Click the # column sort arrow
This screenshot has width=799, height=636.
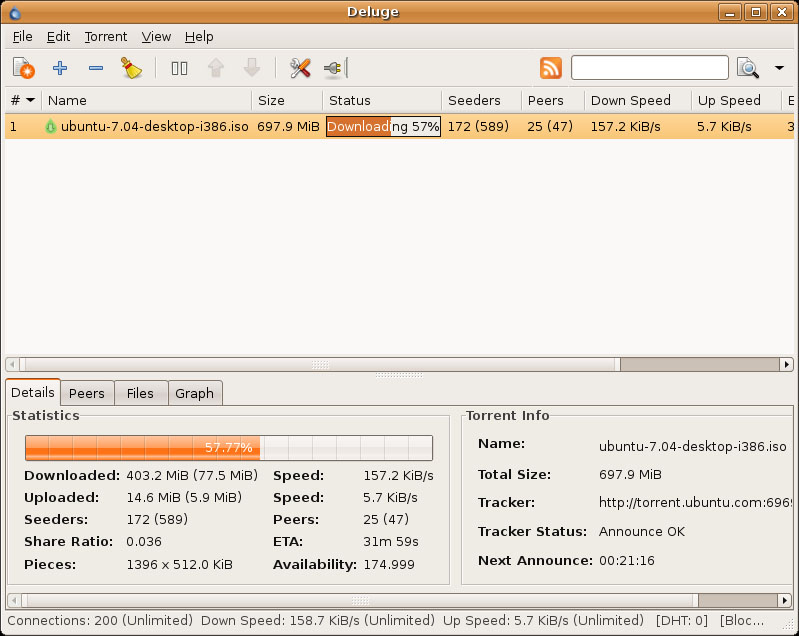pos(31,101)
